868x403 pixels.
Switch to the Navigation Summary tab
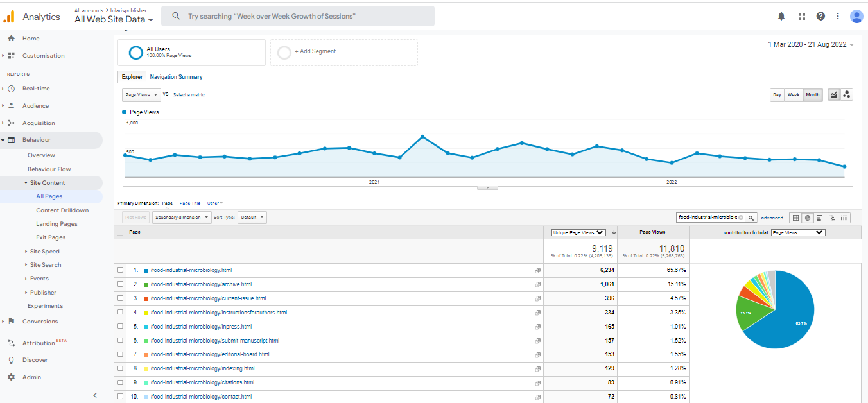[176, 77]
